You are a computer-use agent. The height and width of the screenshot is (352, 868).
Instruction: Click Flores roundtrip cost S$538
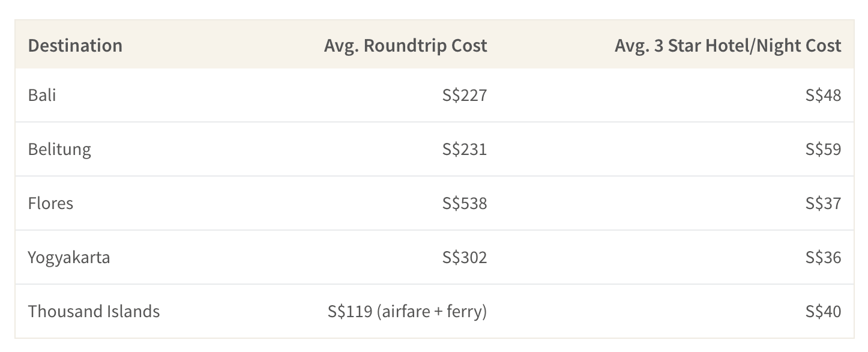465,203
